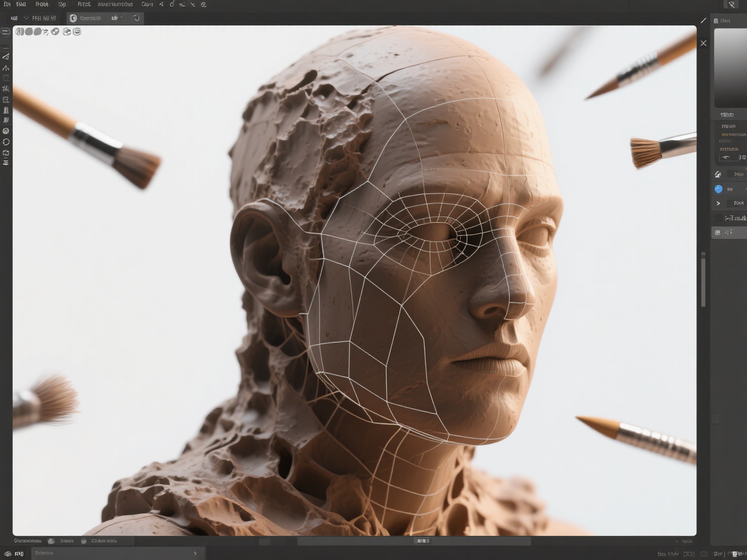Image resolution: width=747 pixels, height=560 pixels.
Task: Select the move tool at toolbar top
Action: (6, 31)
